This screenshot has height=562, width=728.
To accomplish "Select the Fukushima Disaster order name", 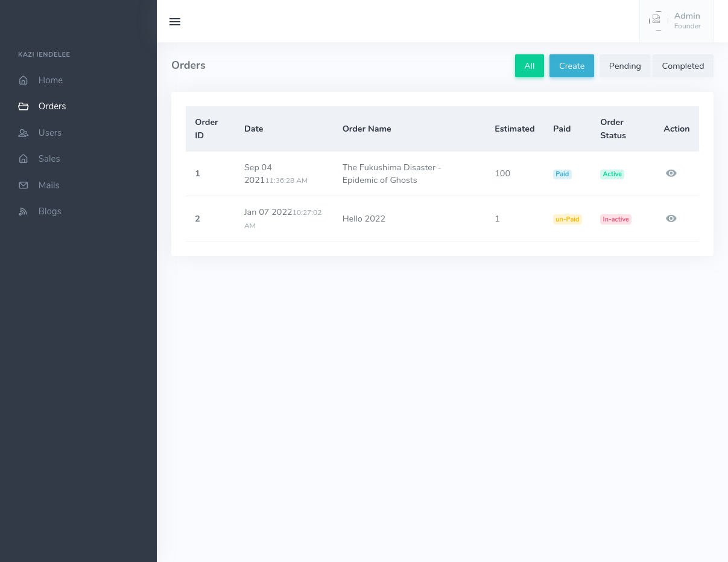I will click(x=391, y=173).
